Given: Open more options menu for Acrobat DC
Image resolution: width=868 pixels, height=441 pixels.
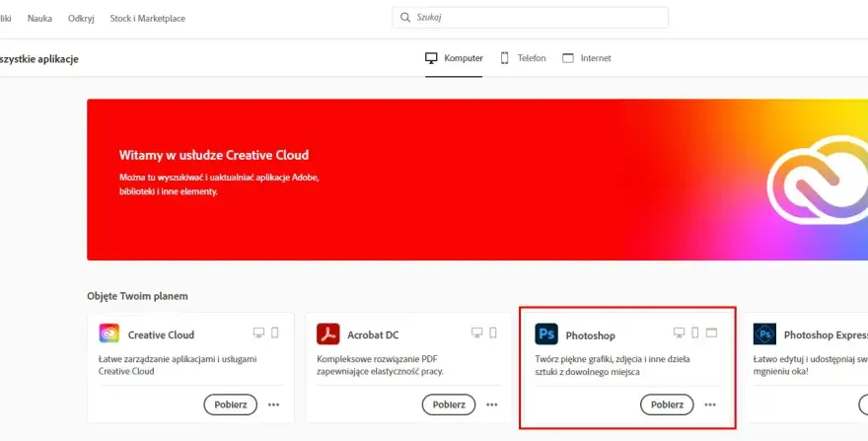Looking at the screenshot, I should (x=492, y=404).
